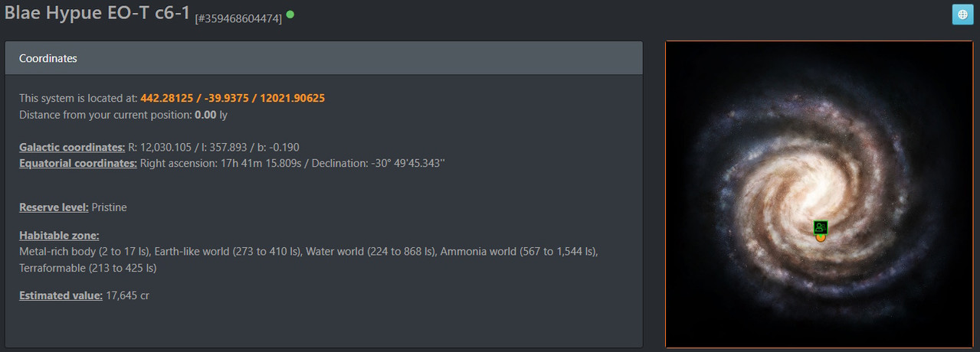Click the Blae Hypue EO-T c6-1 title
Viewport: 980px width, 352px height.
tap(97, 13)
